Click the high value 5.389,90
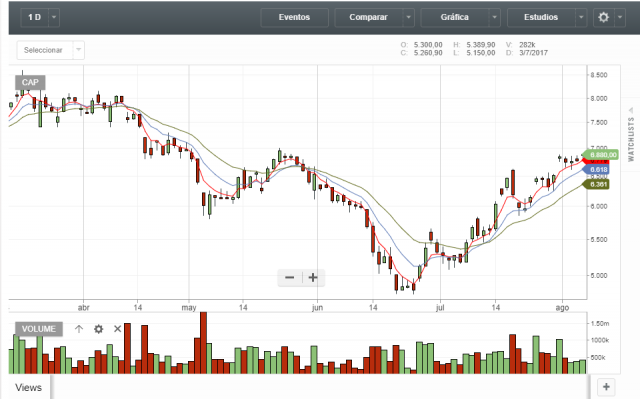Viewport: 640px width, 399px height. 481,45
